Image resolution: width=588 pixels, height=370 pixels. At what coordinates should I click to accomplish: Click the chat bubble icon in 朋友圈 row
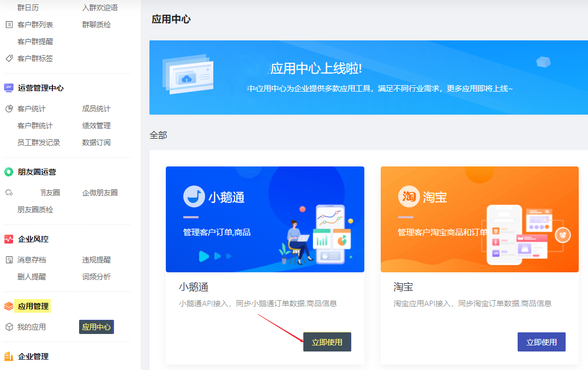(x=9, y=193)
